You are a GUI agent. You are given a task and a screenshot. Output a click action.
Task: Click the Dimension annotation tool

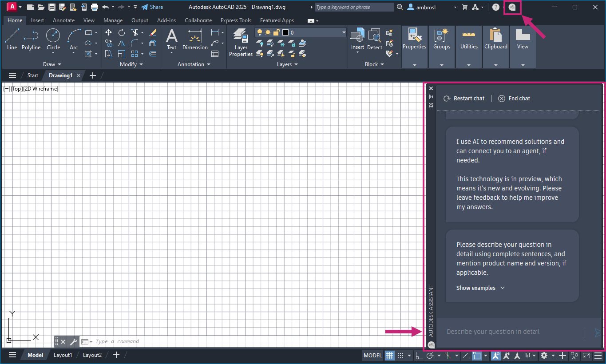point(195,39)
